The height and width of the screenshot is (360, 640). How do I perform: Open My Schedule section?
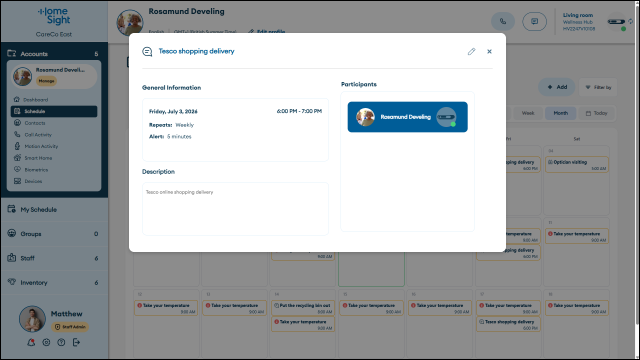pyautogui.click(x=54, y=209)
